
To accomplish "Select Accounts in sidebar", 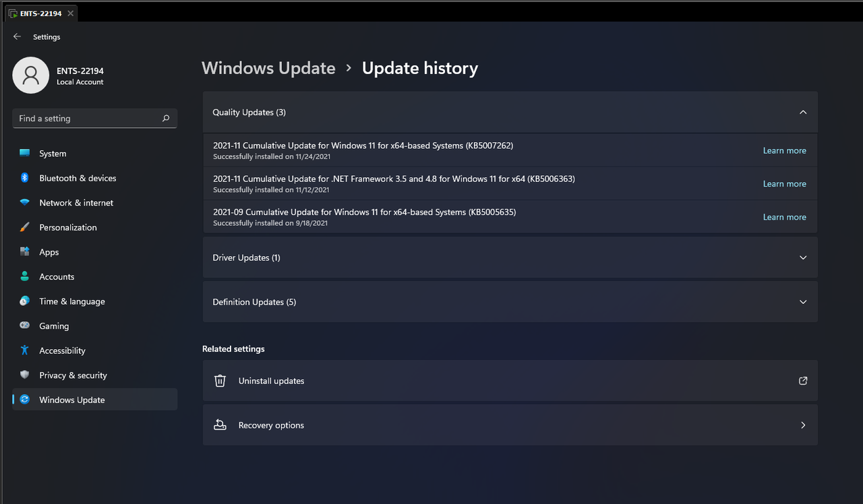I will 95,276.
